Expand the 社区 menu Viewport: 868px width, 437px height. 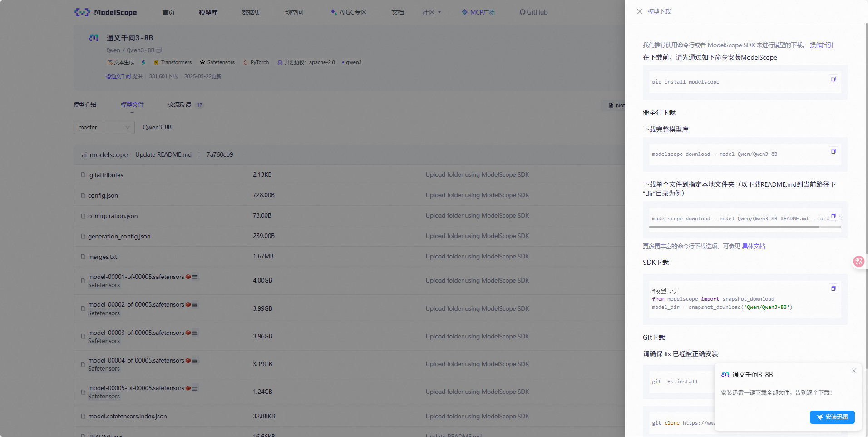coord(432,12)
